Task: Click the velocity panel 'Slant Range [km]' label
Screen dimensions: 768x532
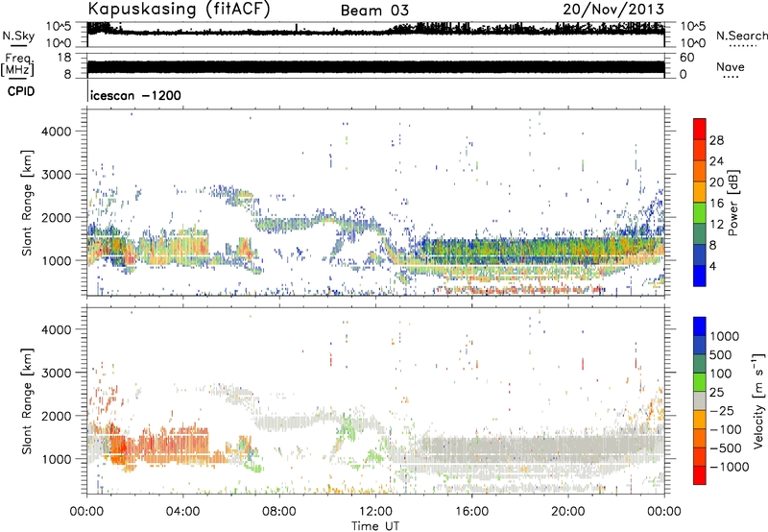Action: pos(27,400)
